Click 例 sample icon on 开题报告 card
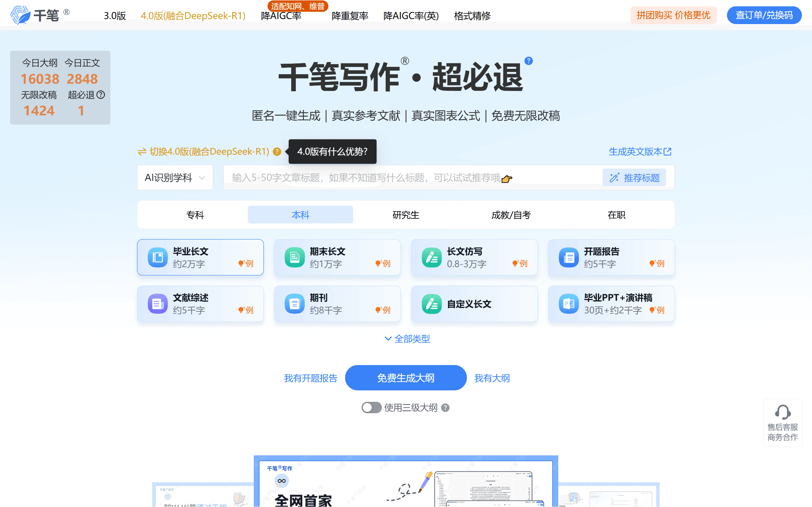Image resolution: width=812 pixels, height=507 pixels. (657, 264)
